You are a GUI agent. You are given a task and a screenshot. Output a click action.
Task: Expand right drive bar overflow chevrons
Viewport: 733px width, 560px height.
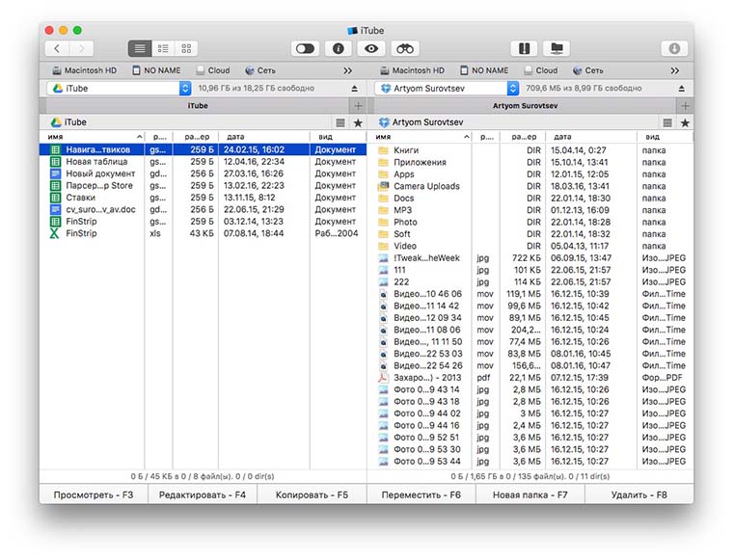click(674, 71)
